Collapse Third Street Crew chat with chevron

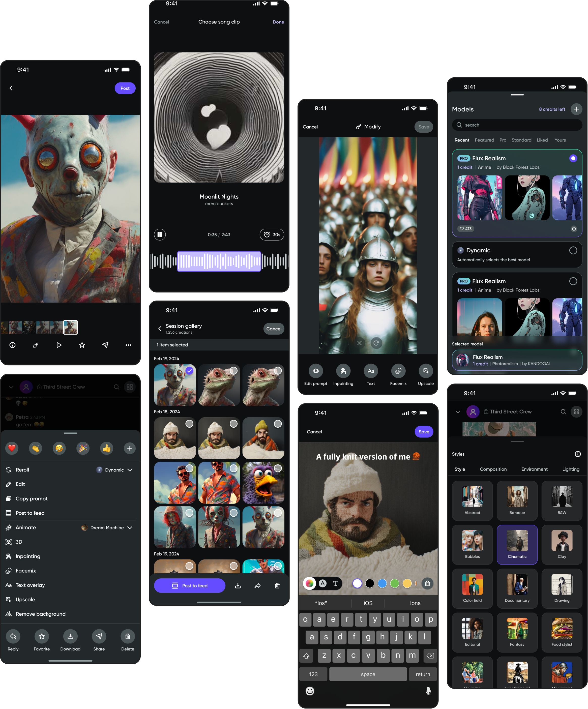tap(458, 411)
